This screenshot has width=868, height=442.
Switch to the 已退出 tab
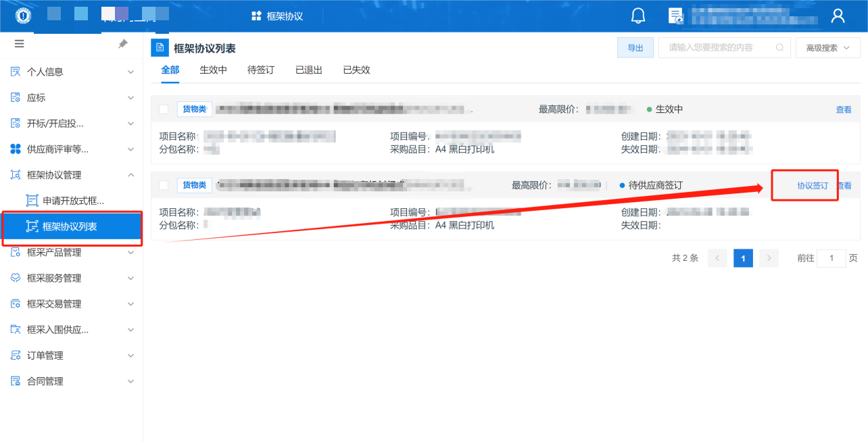tap(309, 70)
